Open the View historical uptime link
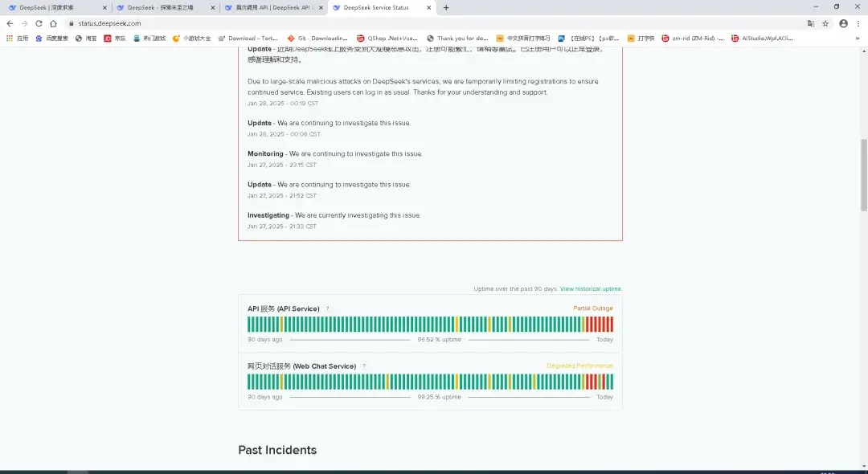Image resolution: width=868 pixels, height=474 pixels. pyautogui.click(x=590, y=288)
